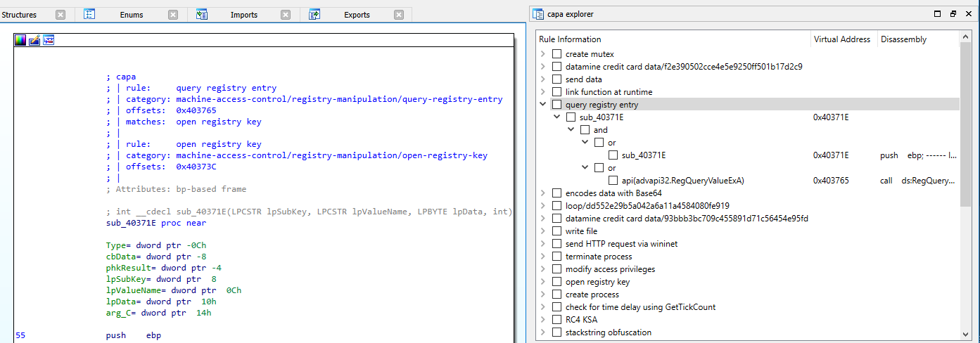Viewport: 980px width, 343px height.
Task: Click the capa explorer panel icon
Action: pos(538,14)
